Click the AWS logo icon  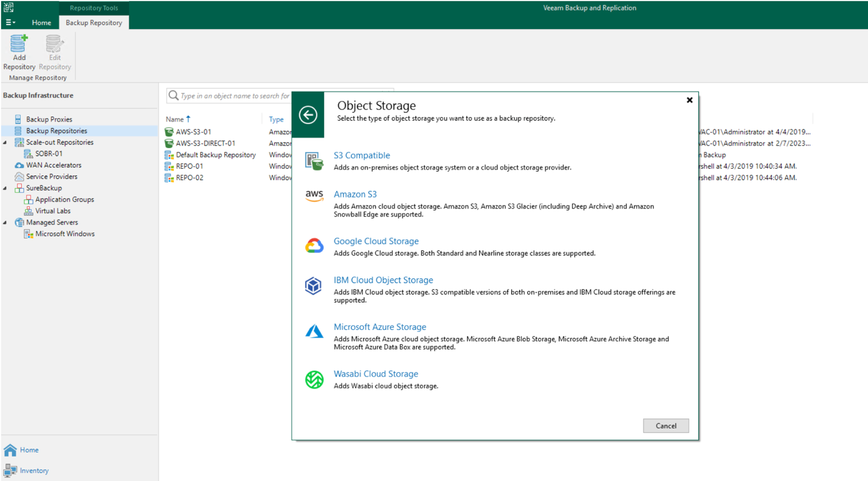click(314, 196)
